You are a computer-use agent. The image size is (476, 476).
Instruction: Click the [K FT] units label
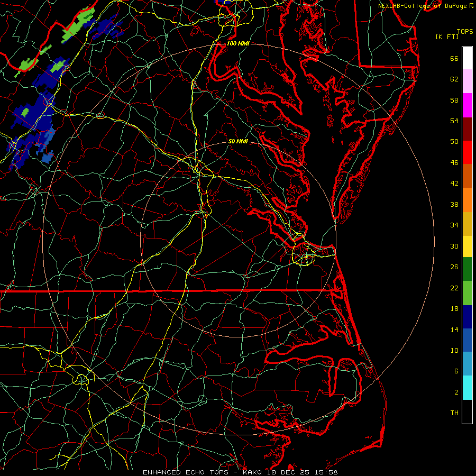(x=447, y=37)
